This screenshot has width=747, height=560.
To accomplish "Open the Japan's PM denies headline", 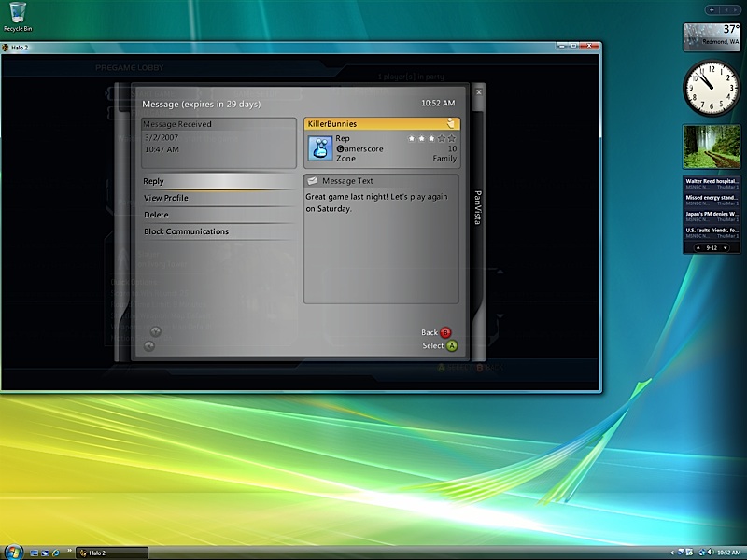I will (x=712, y=214).
